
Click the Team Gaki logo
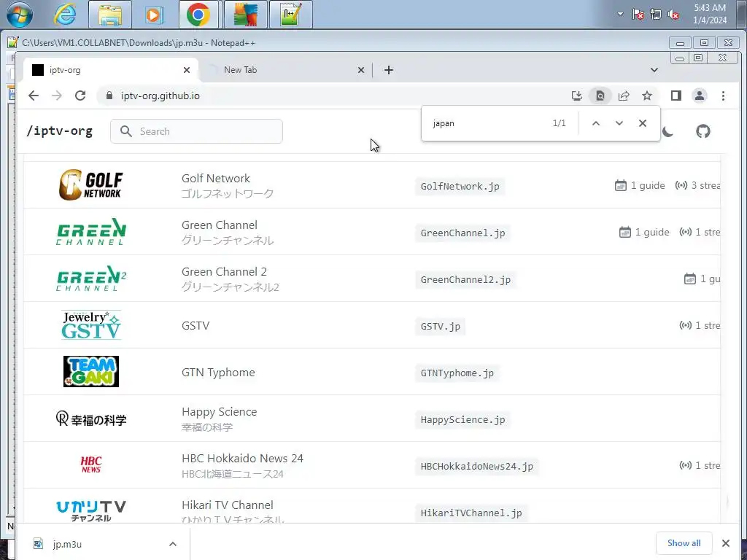(91, 371)
